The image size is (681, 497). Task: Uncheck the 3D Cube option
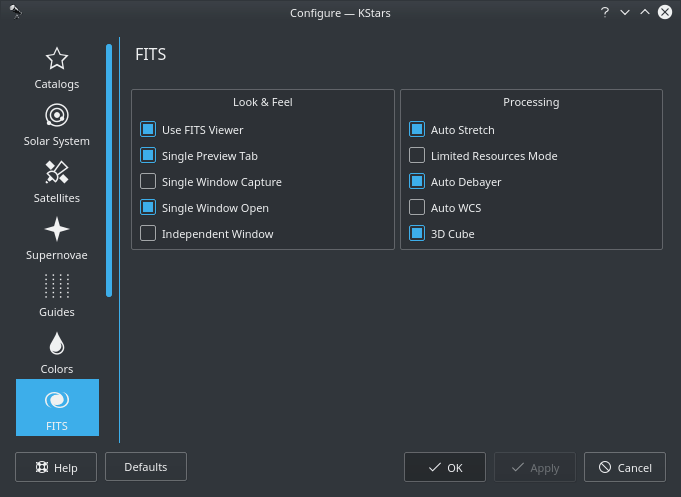[x=417, y=234]
